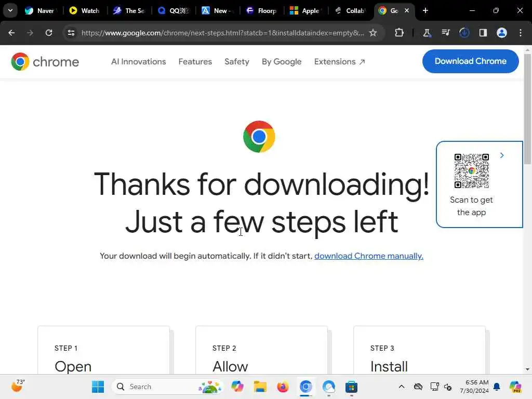View site information icon in address bar
Screen dimensions: 532x399
71,33
